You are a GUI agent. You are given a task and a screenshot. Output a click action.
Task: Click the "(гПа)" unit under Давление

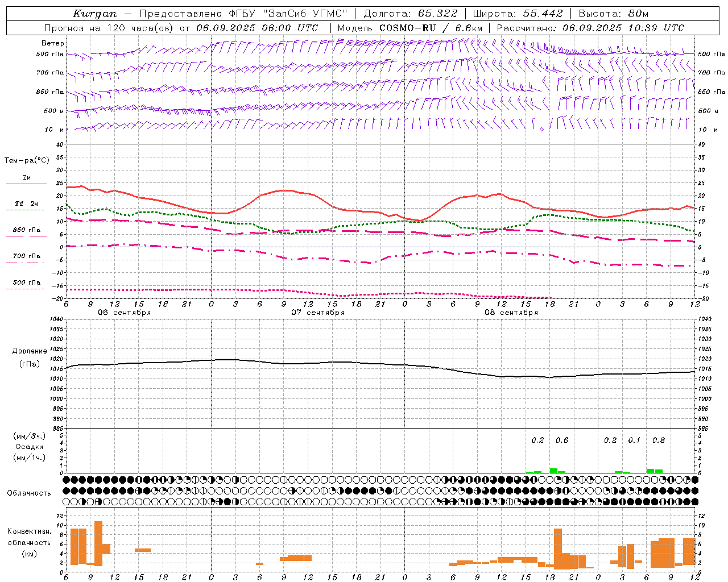30,364
